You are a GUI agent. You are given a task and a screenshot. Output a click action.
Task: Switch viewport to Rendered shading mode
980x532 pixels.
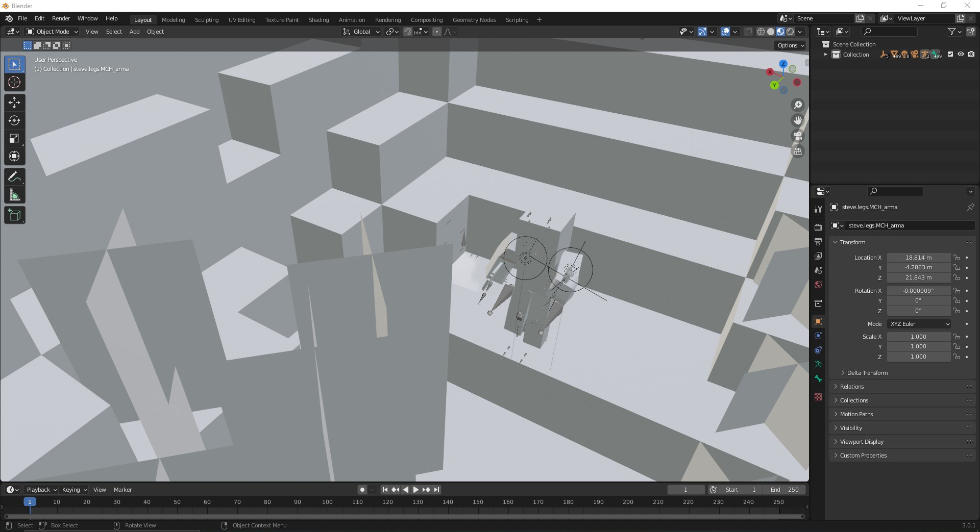click(x=789, y=31)
